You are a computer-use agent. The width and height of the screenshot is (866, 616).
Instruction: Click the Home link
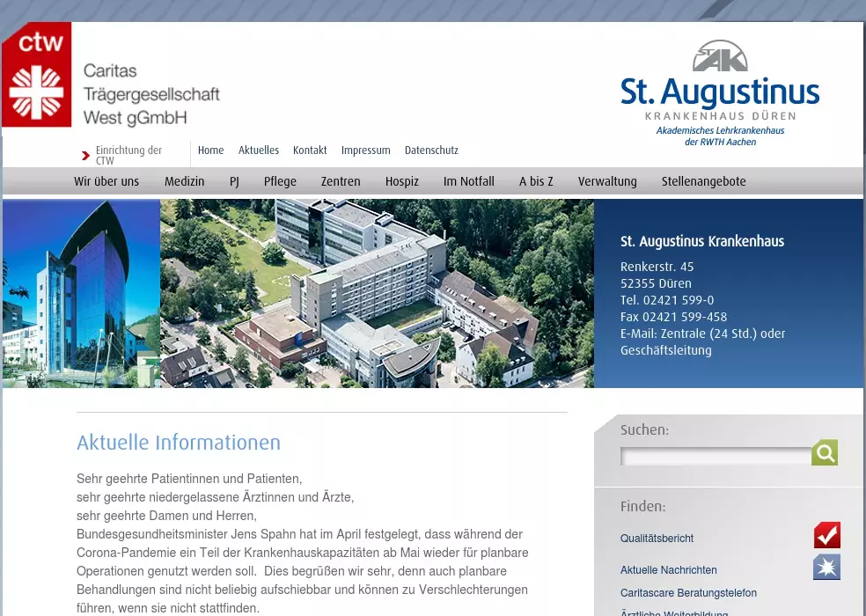click(210, 150)
